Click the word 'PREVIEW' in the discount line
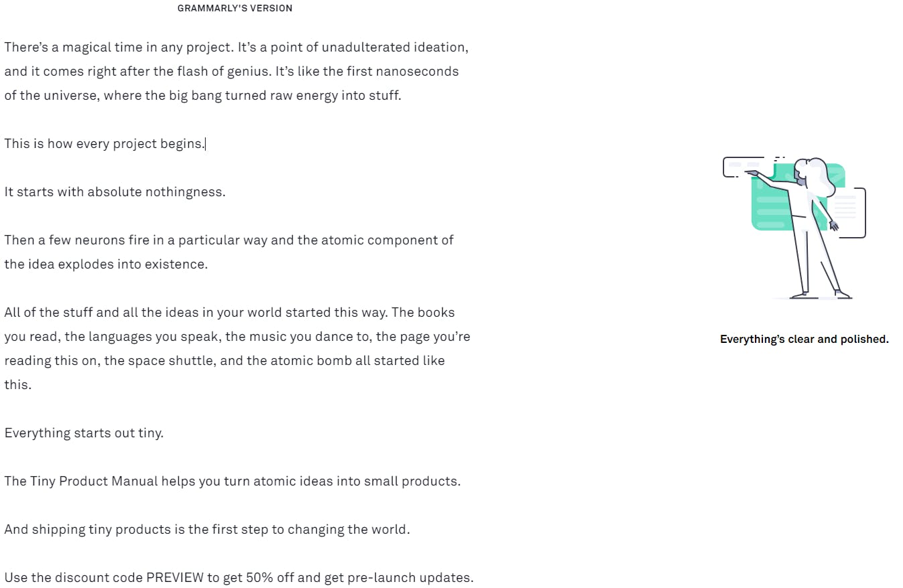 [175, 577]
